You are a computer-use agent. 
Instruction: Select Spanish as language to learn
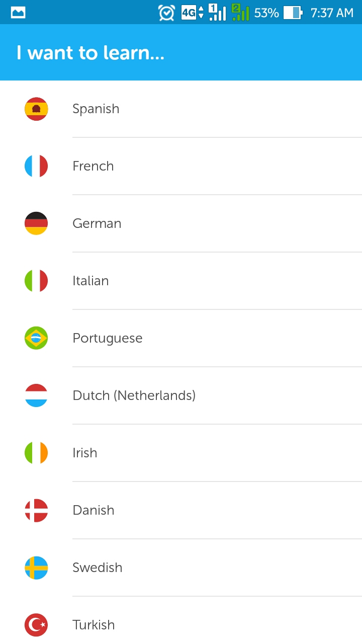coord(96,109)
